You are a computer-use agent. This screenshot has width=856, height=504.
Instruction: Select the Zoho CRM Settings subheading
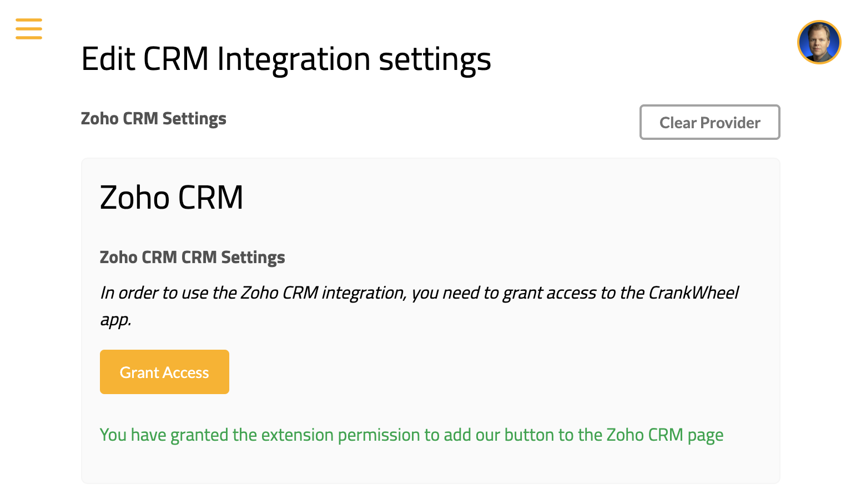pyautogui.click(x=154, y=119)
